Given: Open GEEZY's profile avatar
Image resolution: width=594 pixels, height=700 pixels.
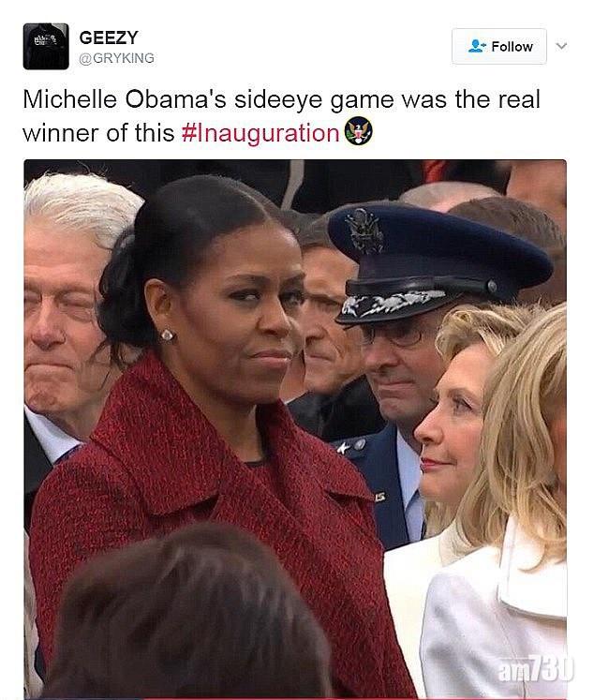Looking at the screenshot, I should [46, 47].
